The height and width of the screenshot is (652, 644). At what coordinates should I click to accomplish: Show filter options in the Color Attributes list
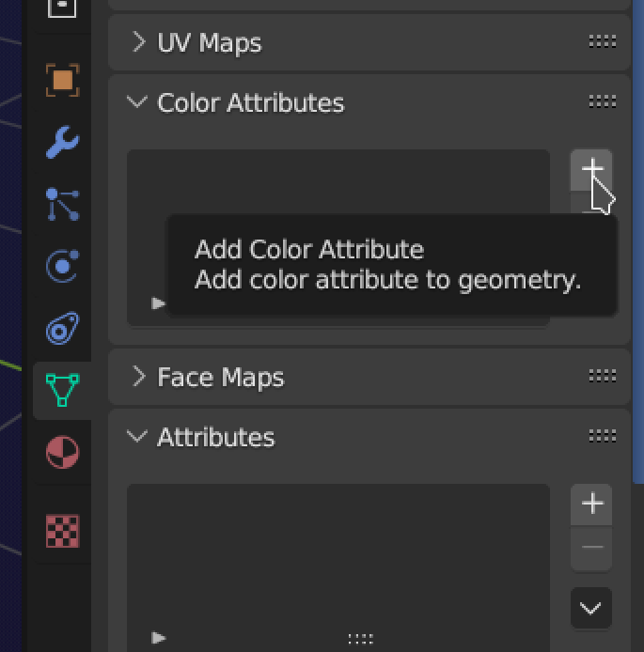159,303
